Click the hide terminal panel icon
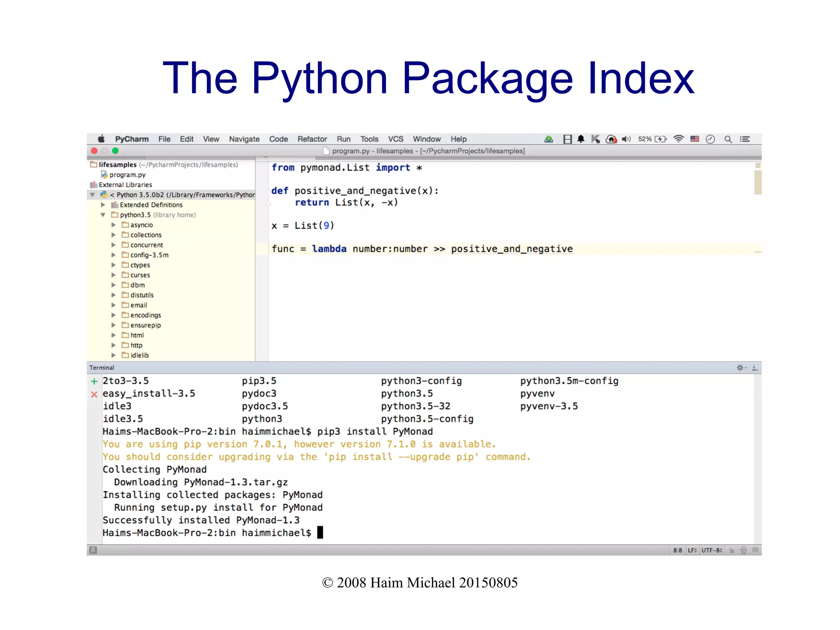 [755, 368]
